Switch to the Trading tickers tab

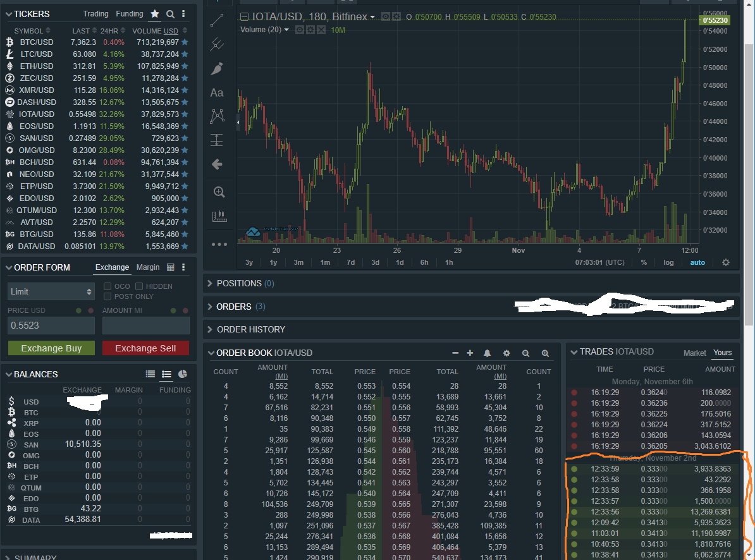point(95,14)
